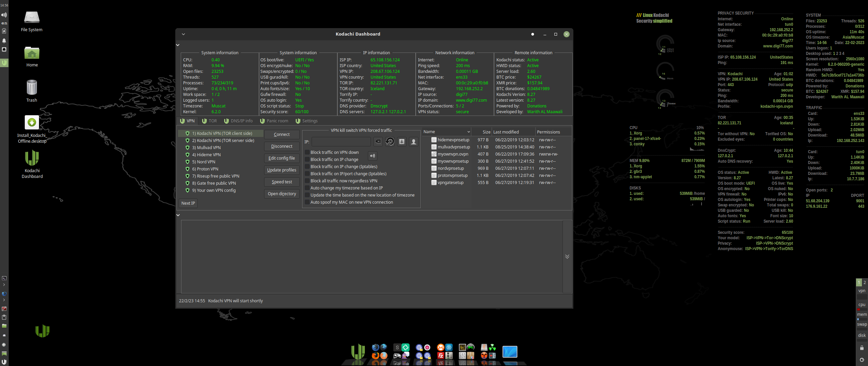
Task: Click the Disconnect button
Action: click(x=282, y=146)
